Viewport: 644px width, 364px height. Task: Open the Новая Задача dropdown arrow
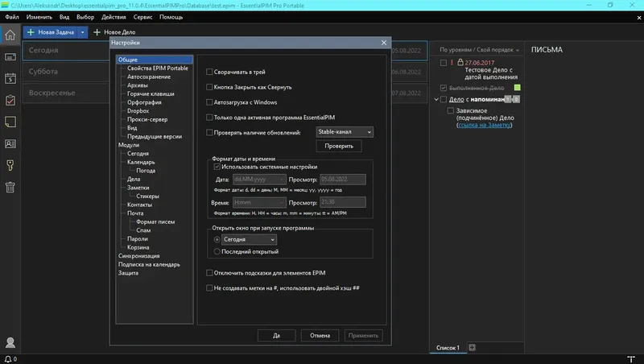(x=83, y=32)
